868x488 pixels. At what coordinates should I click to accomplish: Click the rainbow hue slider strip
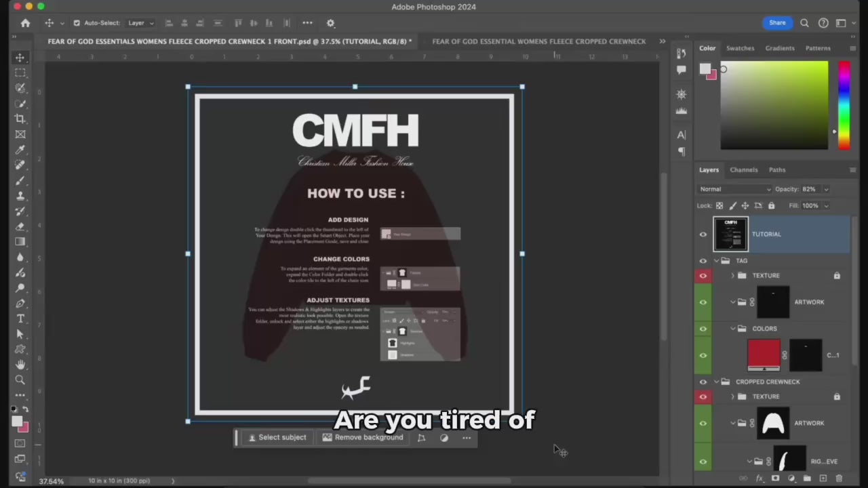coord(844,105)
